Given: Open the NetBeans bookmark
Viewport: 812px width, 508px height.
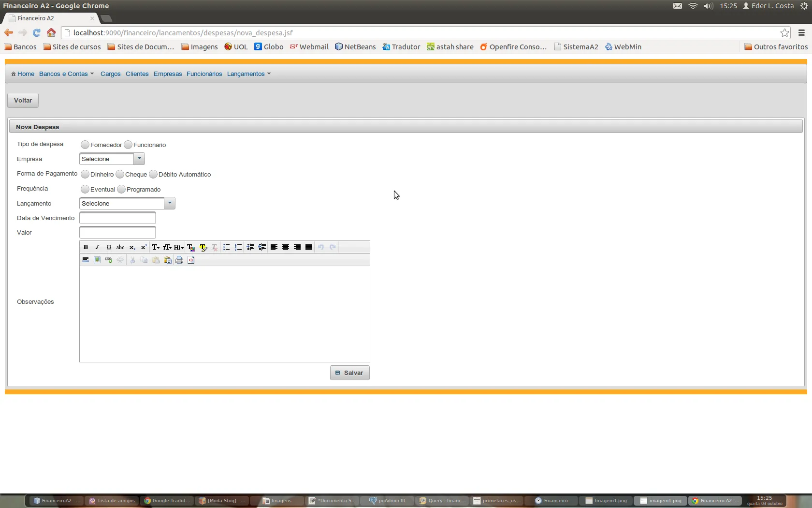Looking at the screenshot, I should (x=355, y=47).
